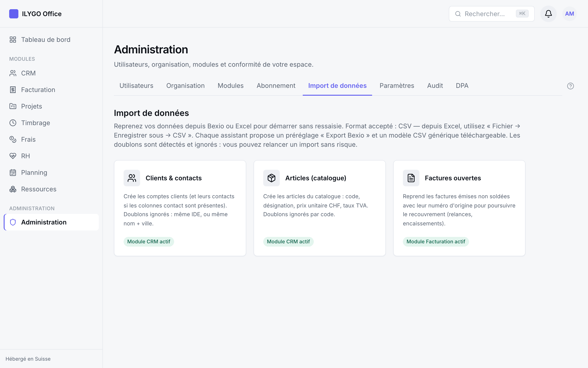Click the ⌘K shortcut badge

pyautogui.click(x=522, y=14)
